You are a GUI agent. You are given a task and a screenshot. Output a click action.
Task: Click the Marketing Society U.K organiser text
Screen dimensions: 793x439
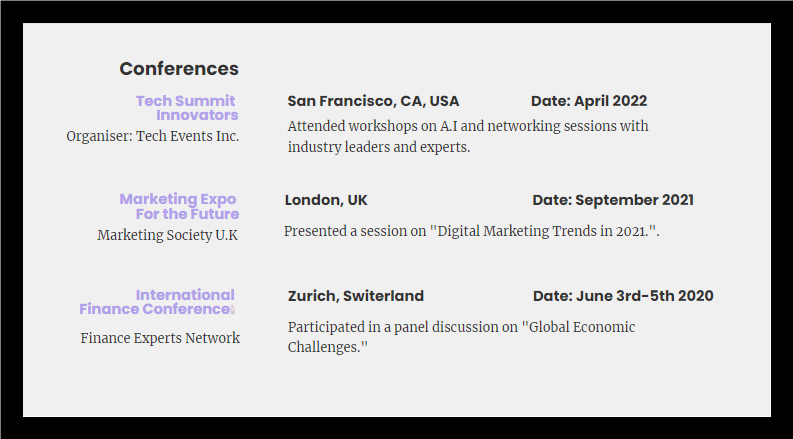[167, 235]
